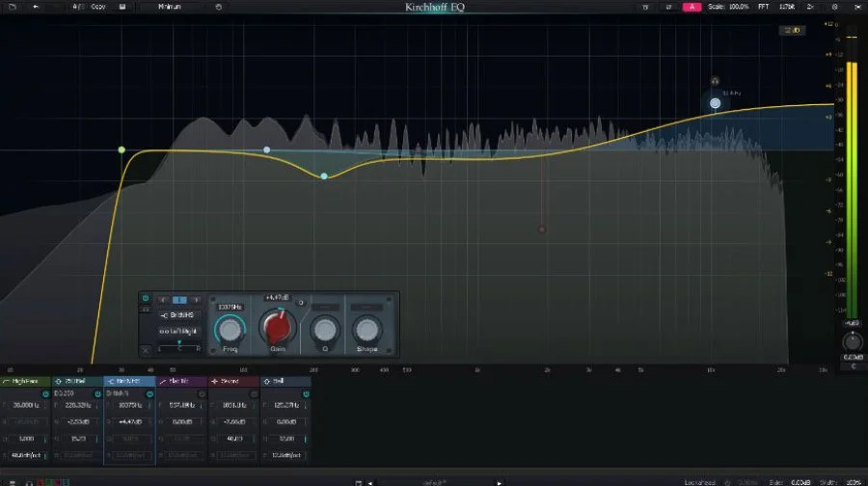Open the Scale 100.0% setting
The height and width of the screenshot is (486, 868).
tap(728, 7)
